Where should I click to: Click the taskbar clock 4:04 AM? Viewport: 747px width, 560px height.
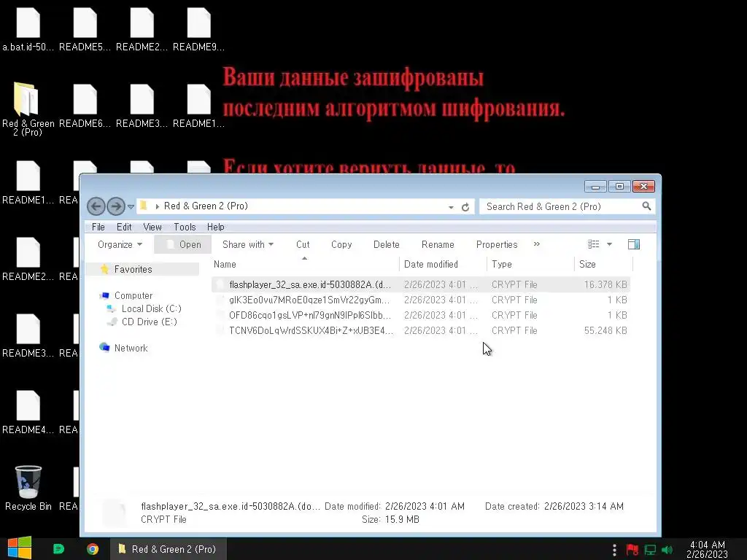tap(708, 550)
